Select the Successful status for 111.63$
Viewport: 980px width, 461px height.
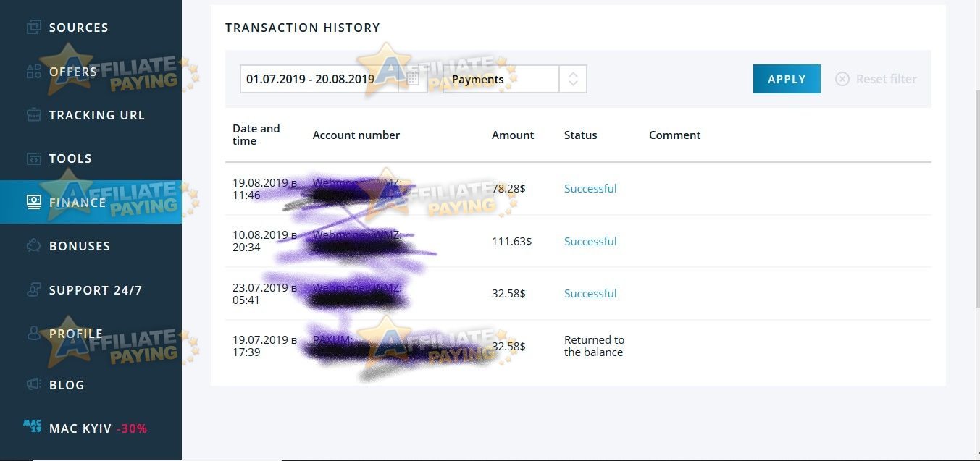(x=590, y=241)
